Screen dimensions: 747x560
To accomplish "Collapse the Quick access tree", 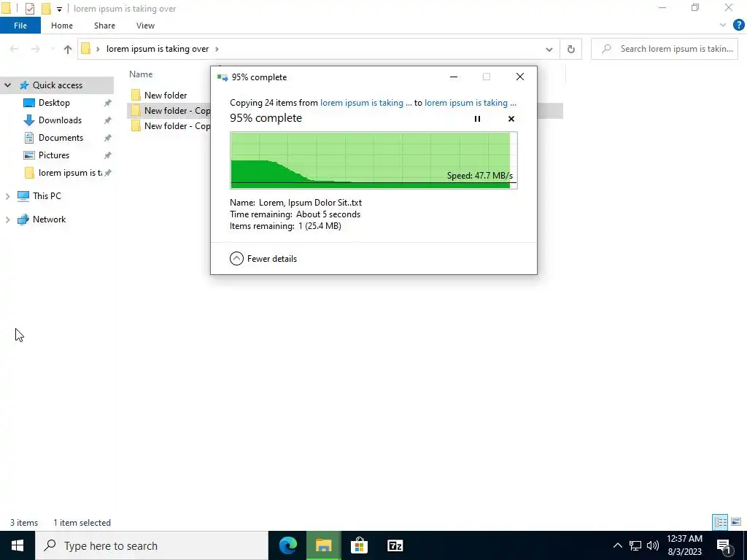I will [7, 85].
